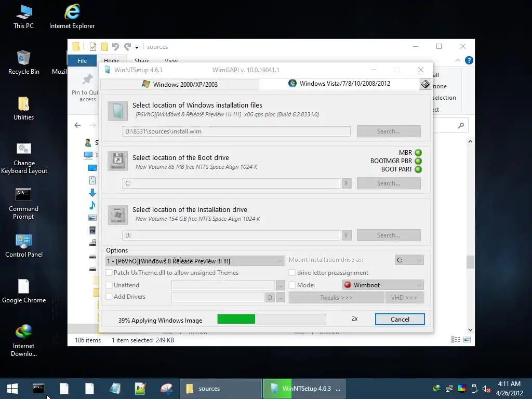Click Search button for Boot drive
Viewport: 532px width, 399px height.
coord(389,183)
